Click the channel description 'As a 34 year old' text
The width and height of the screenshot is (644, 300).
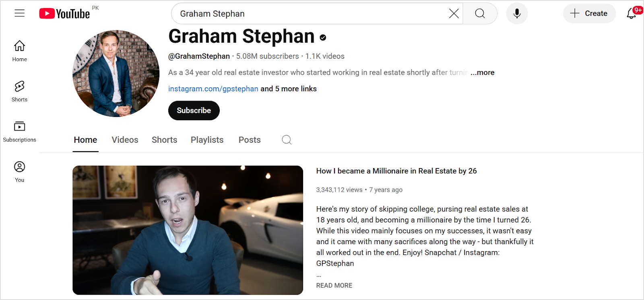coord(318,72)
